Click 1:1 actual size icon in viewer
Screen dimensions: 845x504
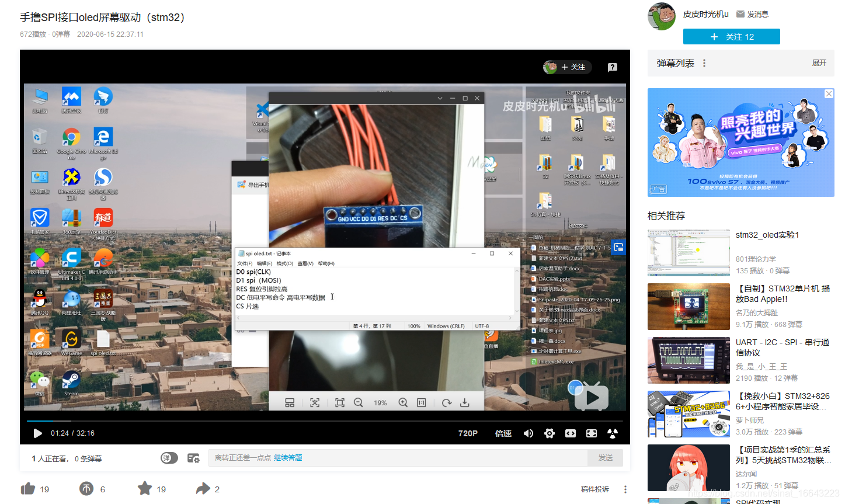click(422, 402)
